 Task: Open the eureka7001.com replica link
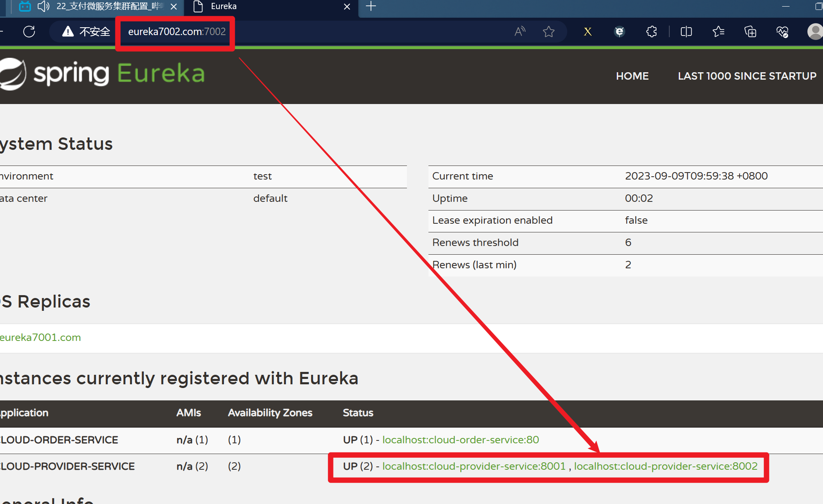pyautogui.click(x=40, y=337)
